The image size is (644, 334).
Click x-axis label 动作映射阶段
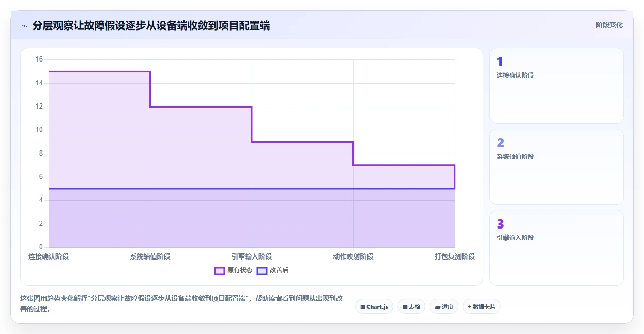[x=354, y=256]
